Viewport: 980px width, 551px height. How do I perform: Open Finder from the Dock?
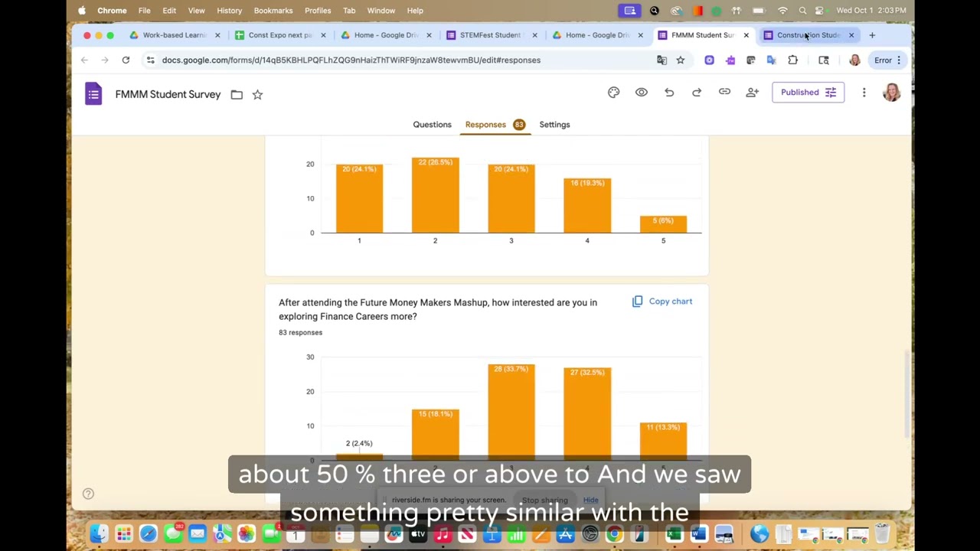coord(99,533)
